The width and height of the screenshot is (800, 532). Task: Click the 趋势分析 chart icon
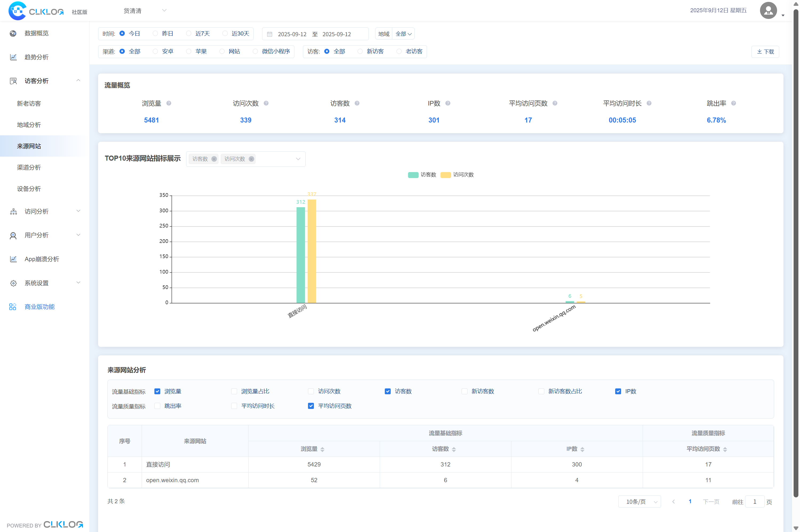(x=13, y=57)
